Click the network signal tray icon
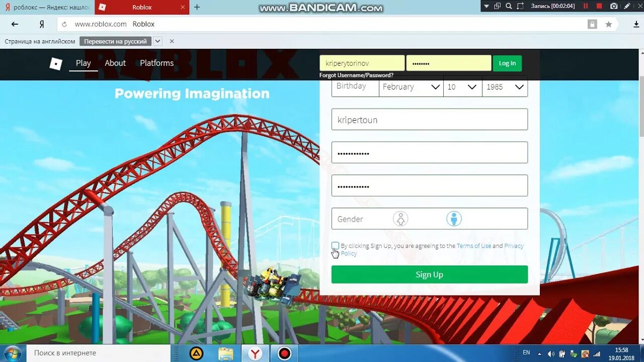 (597, 354)
